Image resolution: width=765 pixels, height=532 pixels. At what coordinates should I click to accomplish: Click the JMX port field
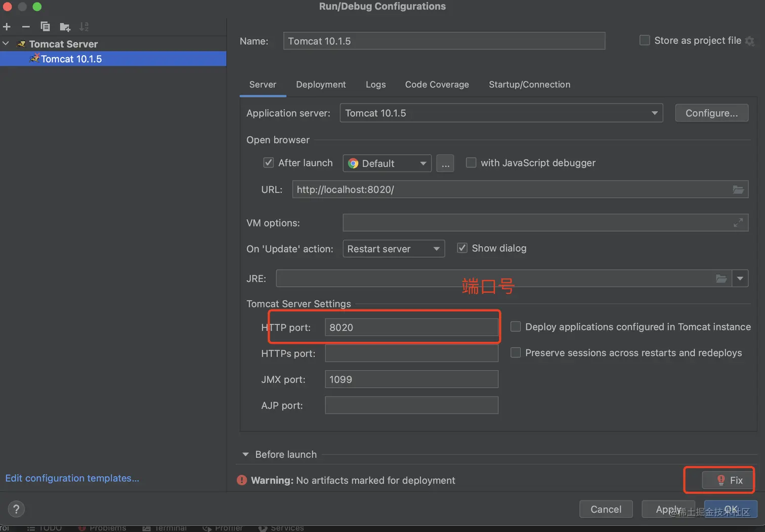point(411,379)
